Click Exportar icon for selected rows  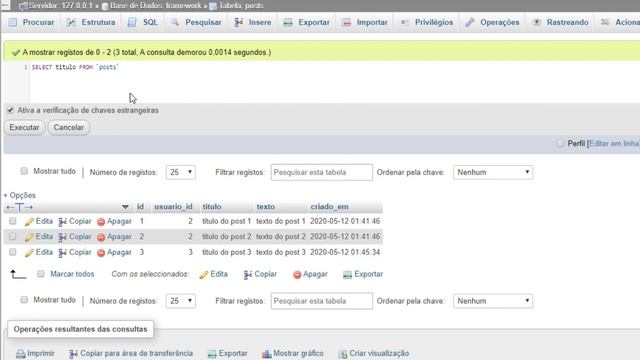(347, 275)
